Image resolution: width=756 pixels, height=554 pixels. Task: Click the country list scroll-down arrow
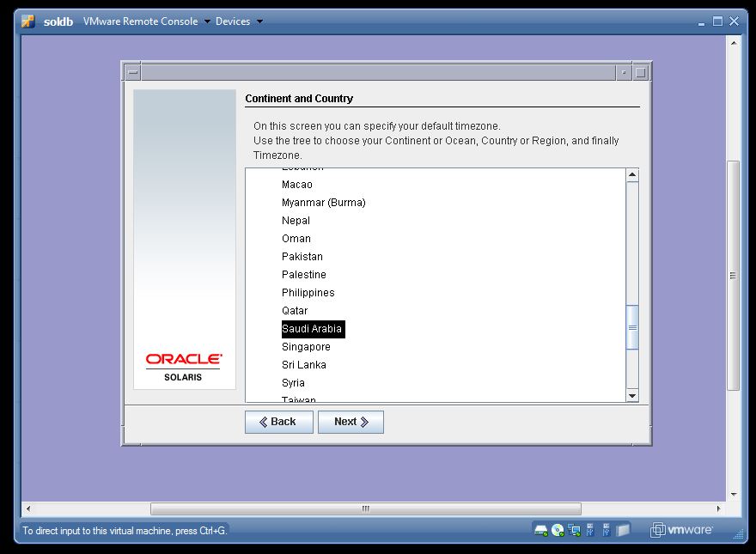coord(632,396)
